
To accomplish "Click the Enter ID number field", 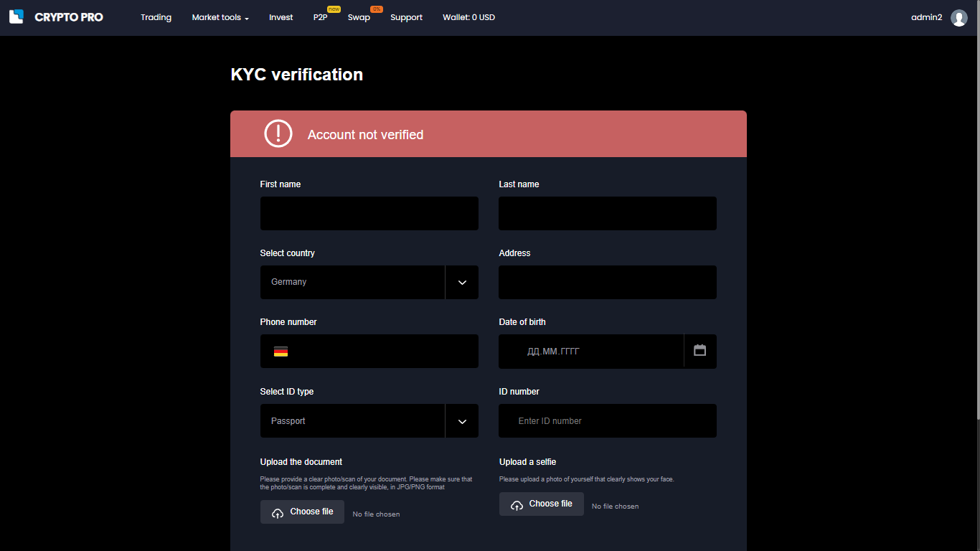I will 607,421.
